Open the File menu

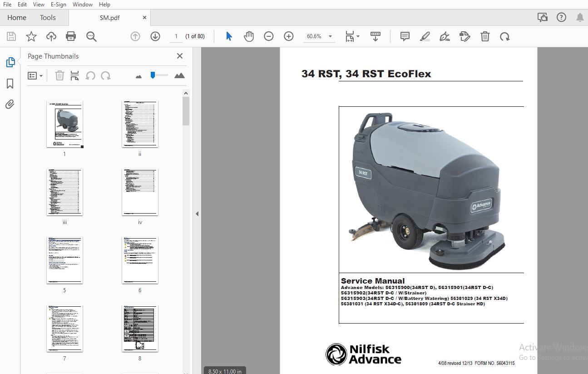7,5
